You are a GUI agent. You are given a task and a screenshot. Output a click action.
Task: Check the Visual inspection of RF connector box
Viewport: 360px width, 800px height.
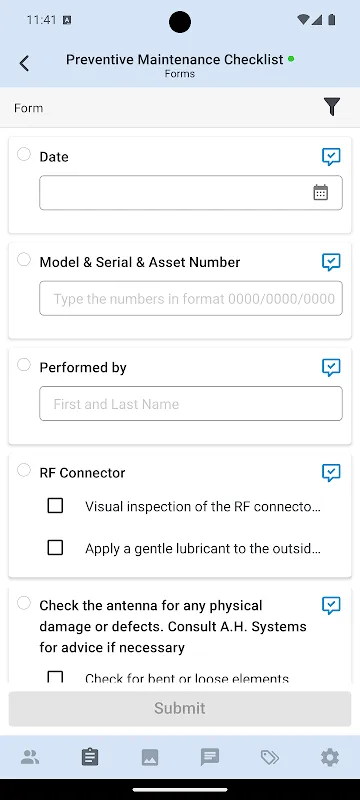[x=55, y=506]
